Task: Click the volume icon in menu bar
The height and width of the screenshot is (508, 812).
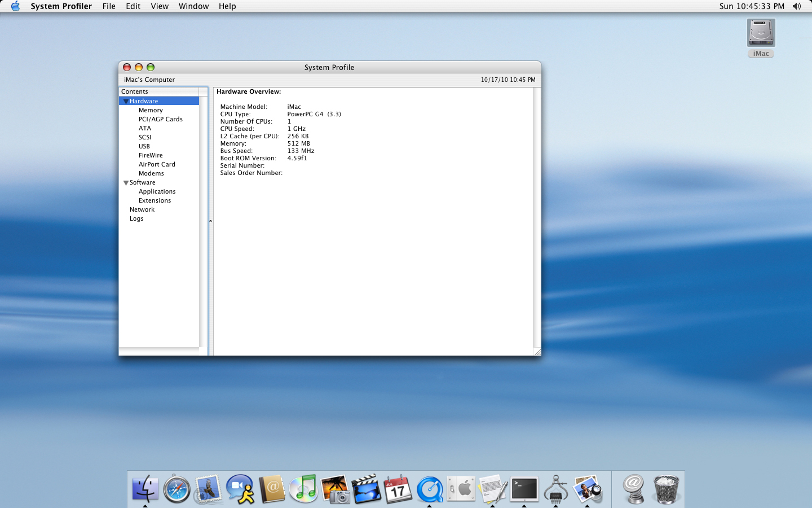Action: pos(796,6)
